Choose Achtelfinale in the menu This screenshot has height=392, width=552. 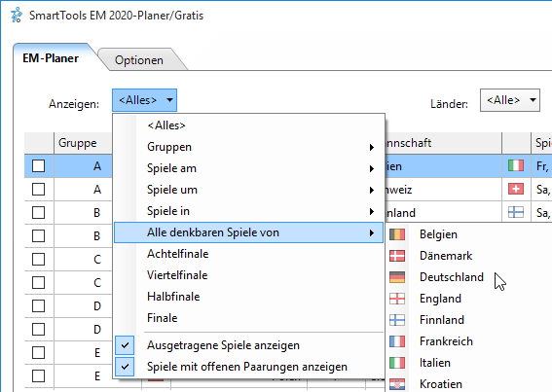tap(248, 254)
